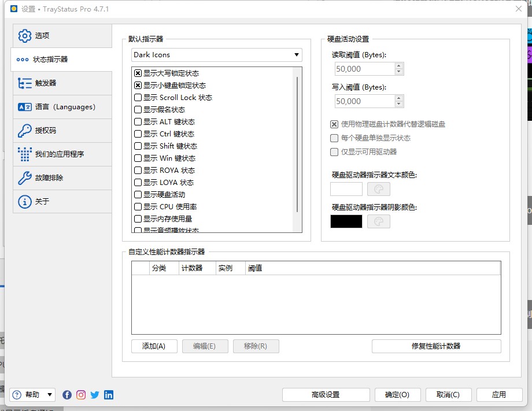532x411 pixels.
Task: Click palette button for 阴影颜色
Action: click(x=379, y=222)
